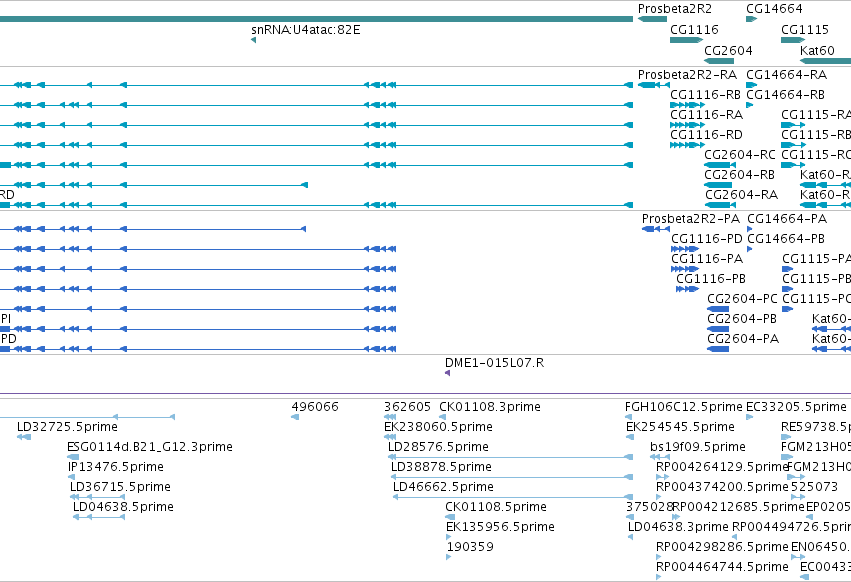Screen dimensions: 851x582
Task: Select the 496066 EST label
Action: coord(315,407)
